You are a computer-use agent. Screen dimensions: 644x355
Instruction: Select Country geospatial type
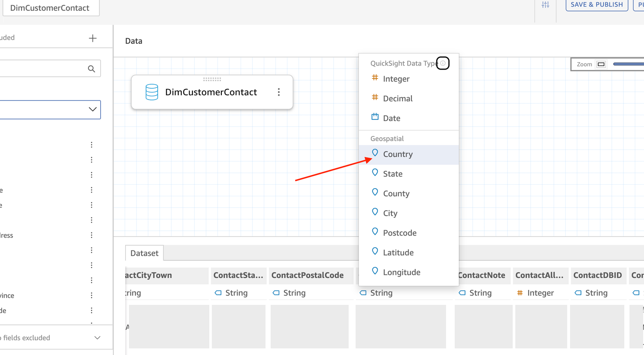click(409, 154)
